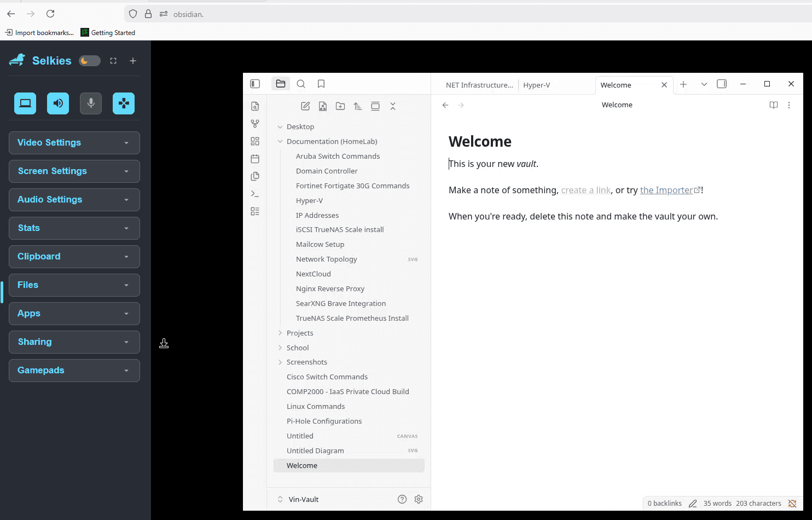
Task: Click the Importer link
Action: (666, 190)
